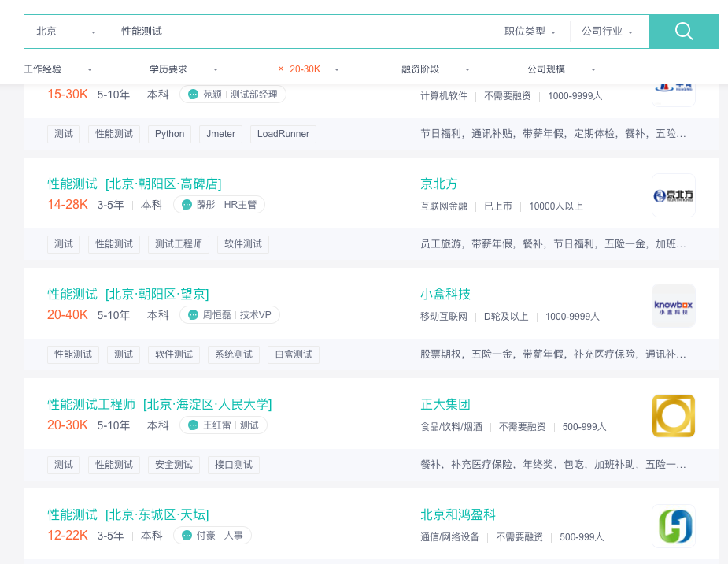Open chat with 王红雷 测试
Viewport: 728px width, 564px height.
pos(224,425)
